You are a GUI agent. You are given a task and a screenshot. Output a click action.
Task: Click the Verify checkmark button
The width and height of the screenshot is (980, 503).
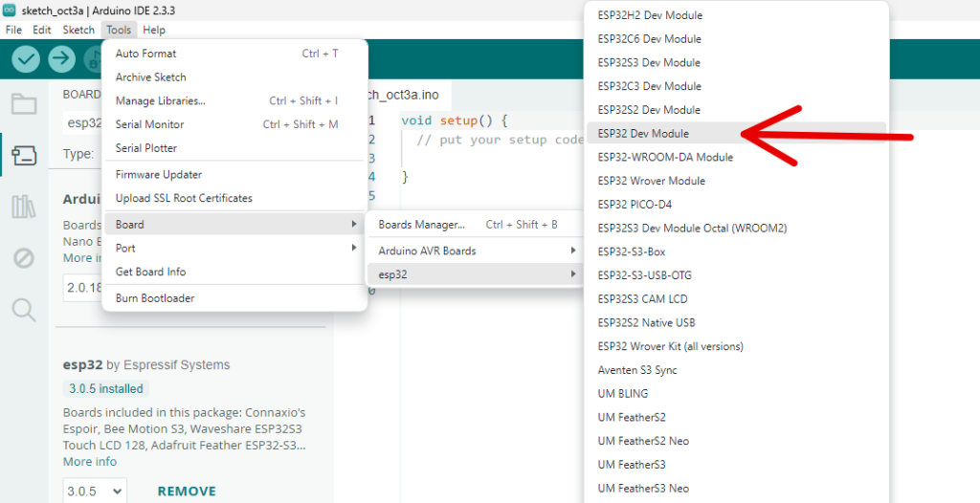[26, 58]
